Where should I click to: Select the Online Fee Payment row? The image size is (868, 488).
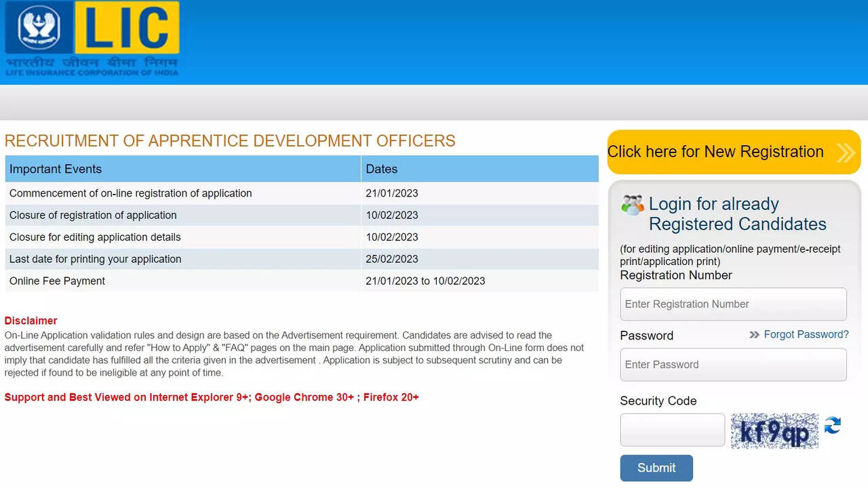[x=302, y=281]
